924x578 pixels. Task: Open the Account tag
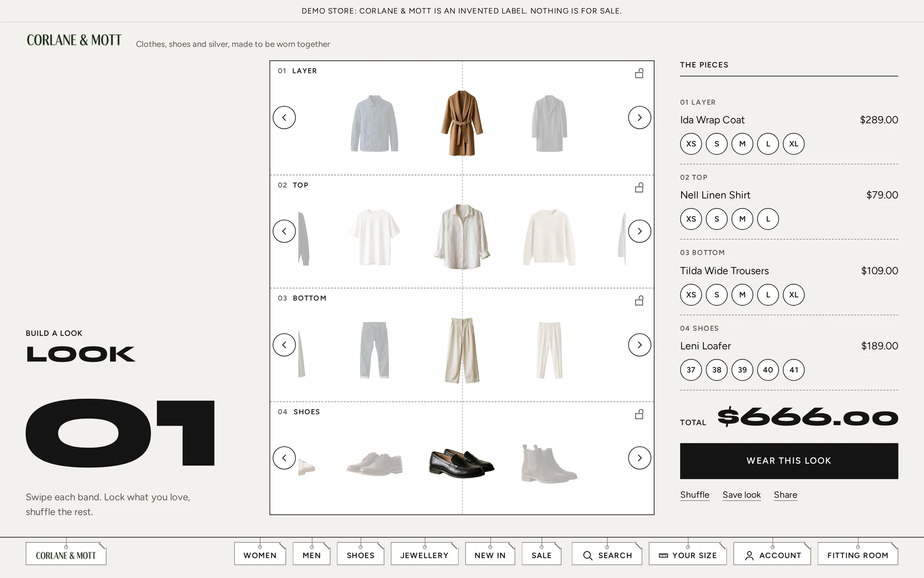(772, 554)
